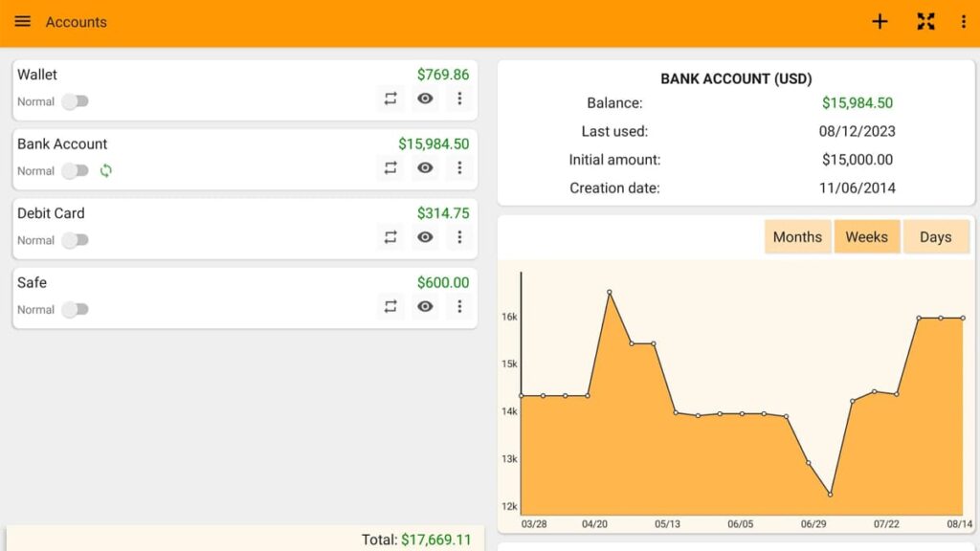The height and width of the screenshot is (551, 980).
Task: Open Safe account three-dot options menu
Action: tap(459, 307)
